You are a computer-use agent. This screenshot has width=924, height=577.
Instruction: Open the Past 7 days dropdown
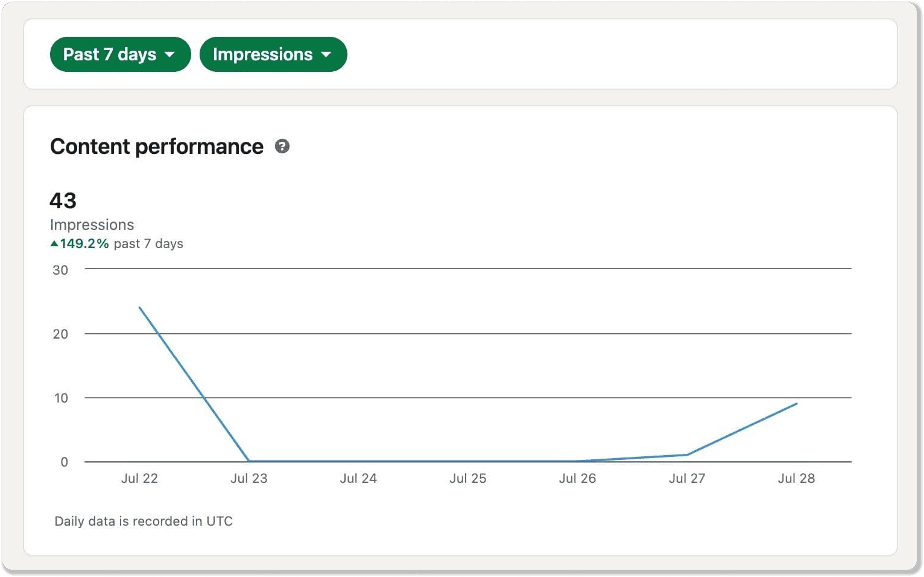click(120, 54)
